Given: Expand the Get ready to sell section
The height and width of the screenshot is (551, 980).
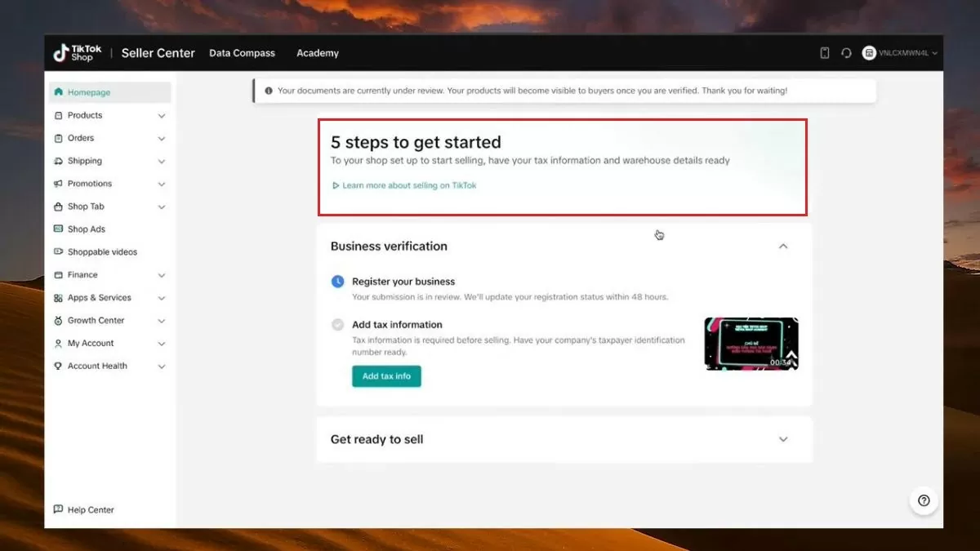Looking at the screenshot, I should [x=783, y=439].
